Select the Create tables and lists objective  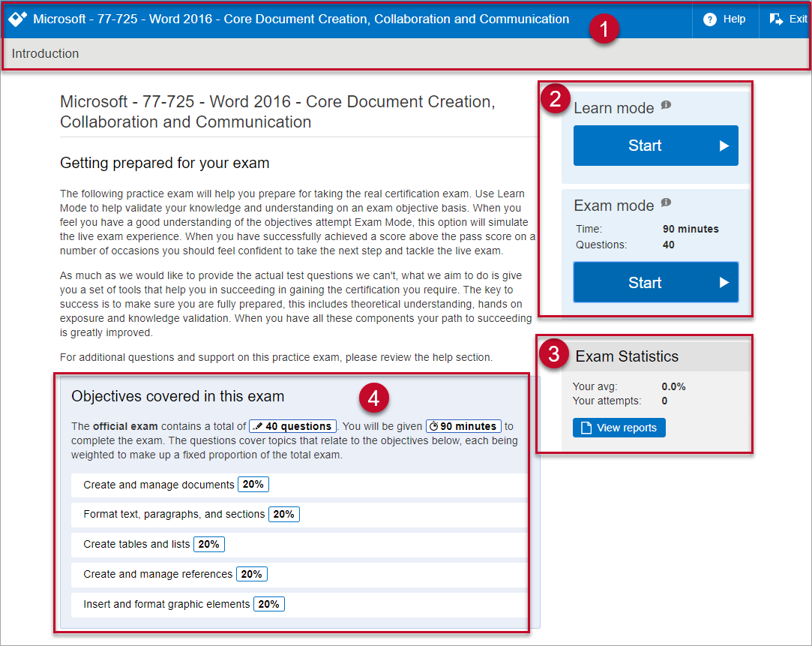(136, 544)
